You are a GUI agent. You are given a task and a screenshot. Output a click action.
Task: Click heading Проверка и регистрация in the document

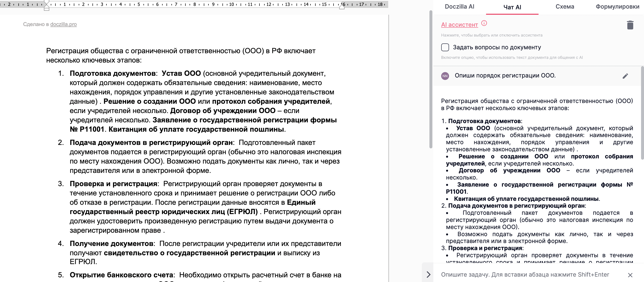click(x=113, y=184)
